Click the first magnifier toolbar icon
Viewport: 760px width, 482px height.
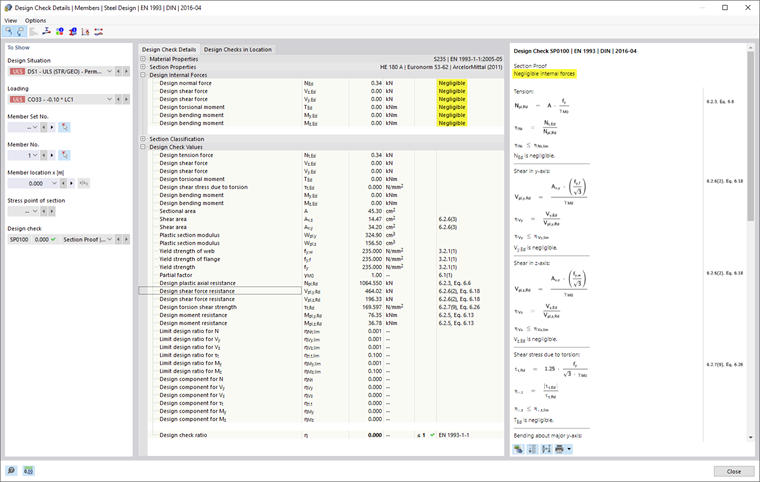8,32
